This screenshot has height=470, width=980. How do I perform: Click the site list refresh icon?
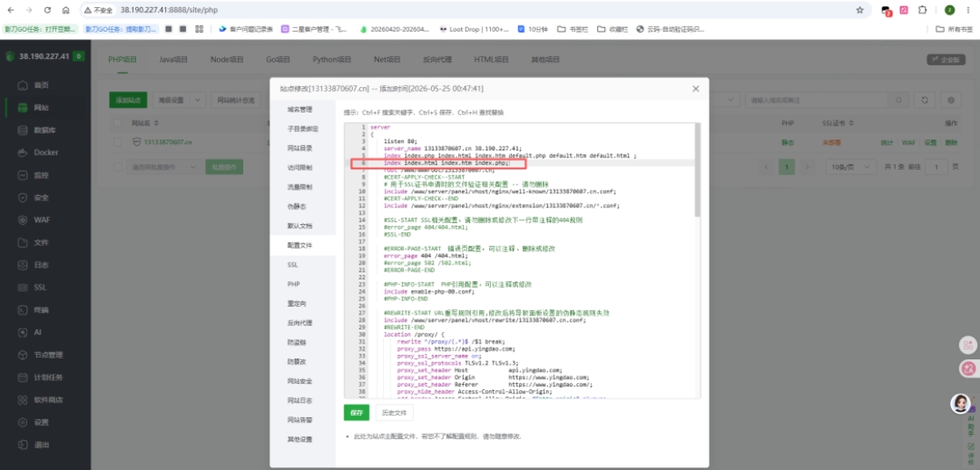coord(924,100)
